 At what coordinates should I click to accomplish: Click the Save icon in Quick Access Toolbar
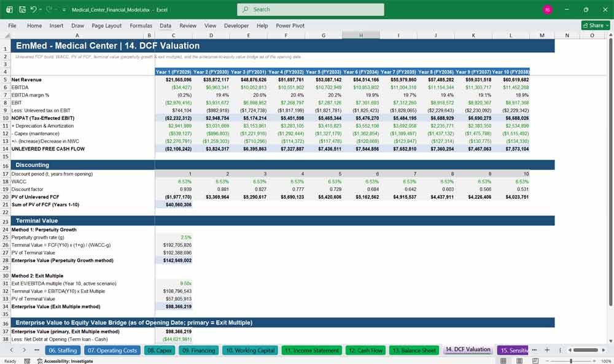coord(22,9)
